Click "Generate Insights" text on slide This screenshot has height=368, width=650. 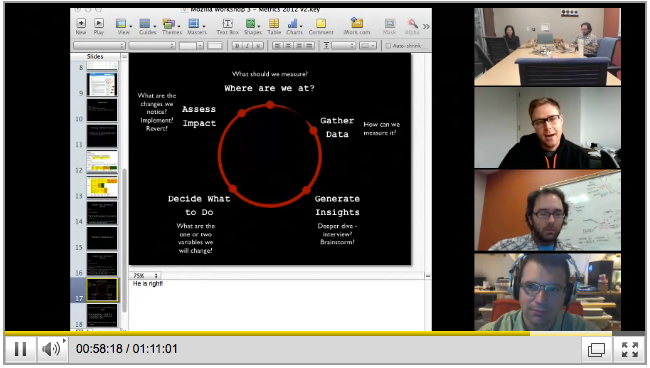click(x=337, y=205)
